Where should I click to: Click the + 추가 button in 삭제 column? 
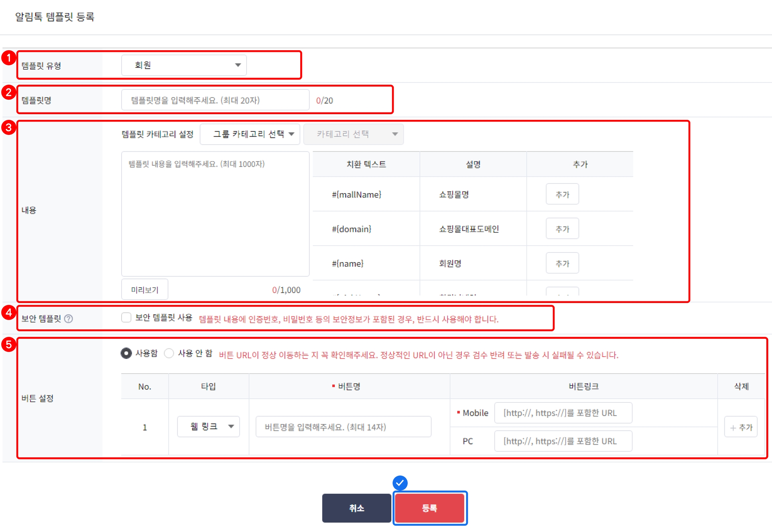(741, 427)
